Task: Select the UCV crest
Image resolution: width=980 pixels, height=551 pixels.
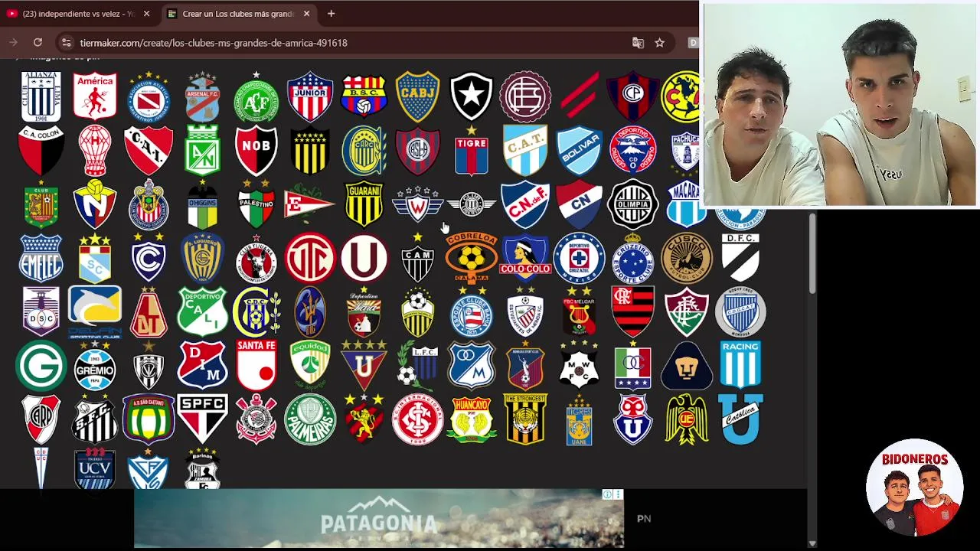Action: coord(95,468)
